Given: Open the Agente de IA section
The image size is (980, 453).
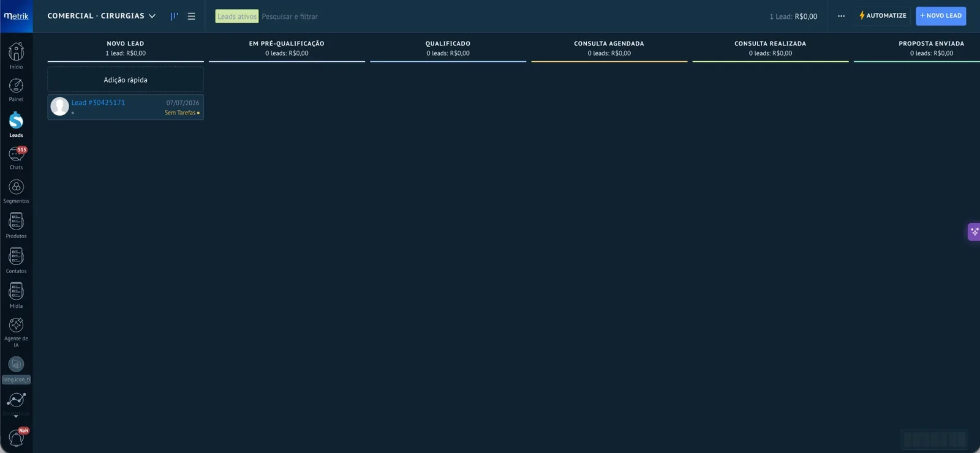Looking at the screenshot, I should 16,332.
